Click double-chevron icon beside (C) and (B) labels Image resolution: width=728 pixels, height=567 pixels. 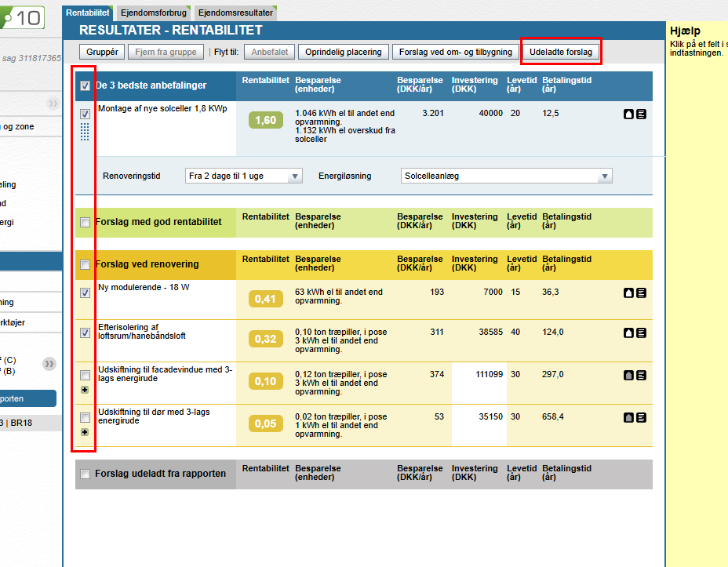pos(49,364)
